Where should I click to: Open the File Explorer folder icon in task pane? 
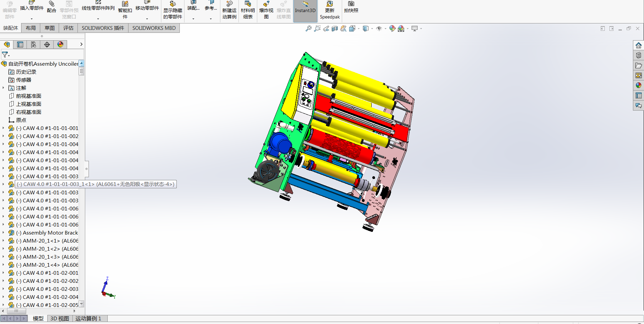click(x=638, y=65)
